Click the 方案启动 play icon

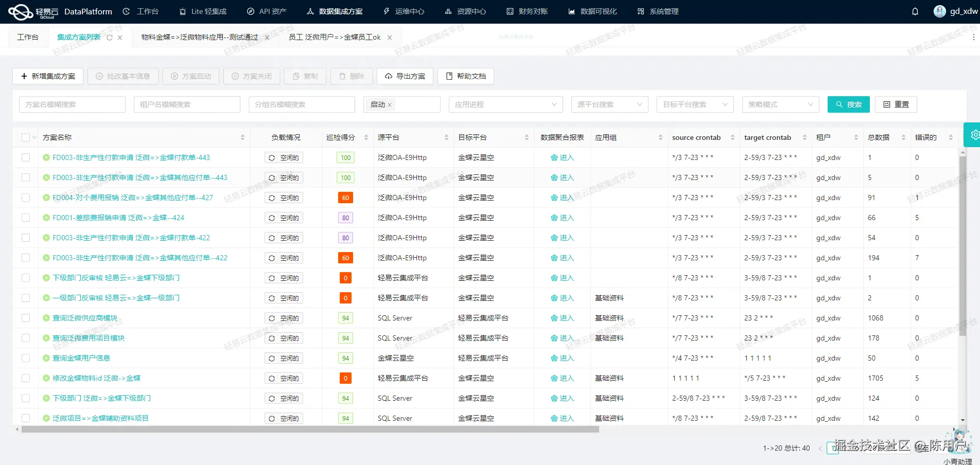coord(174,76)
